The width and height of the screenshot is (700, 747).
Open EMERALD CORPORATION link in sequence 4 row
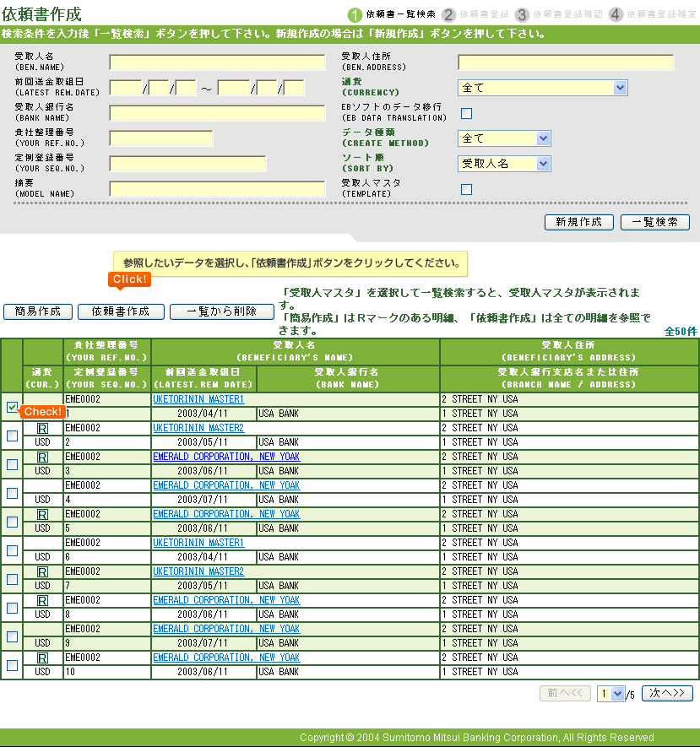tap(226, 485)
